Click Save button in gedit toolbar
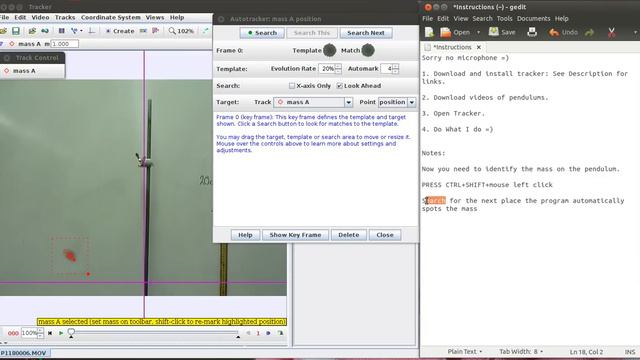The width and height of the screenshot is (640, 360). 502,32
